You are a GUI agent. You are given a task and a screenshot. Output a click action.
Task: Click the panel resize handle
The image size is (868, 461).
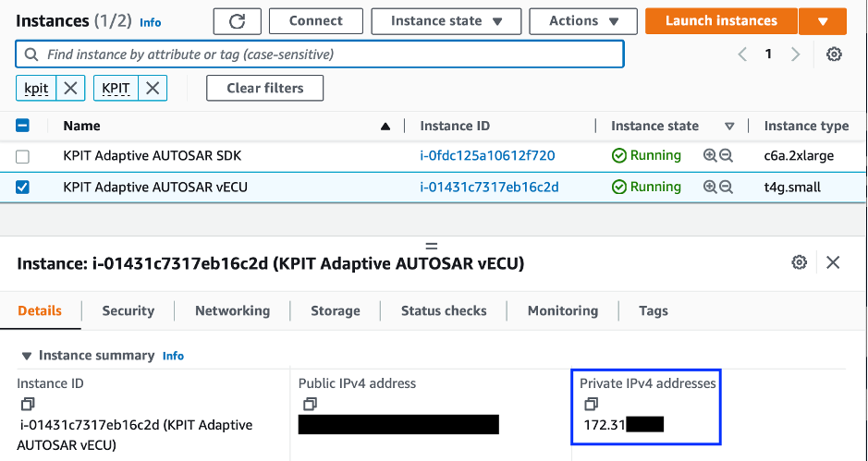432,246
